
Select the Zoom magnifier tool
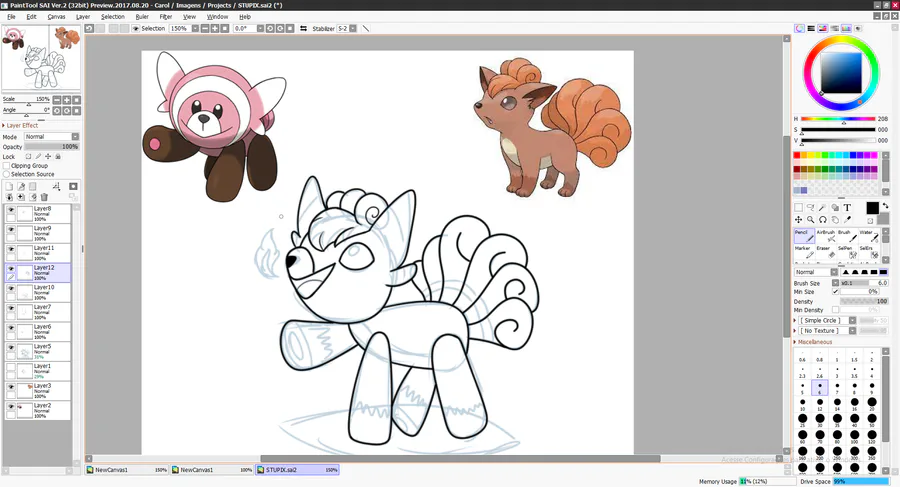(x=810, y=219)
